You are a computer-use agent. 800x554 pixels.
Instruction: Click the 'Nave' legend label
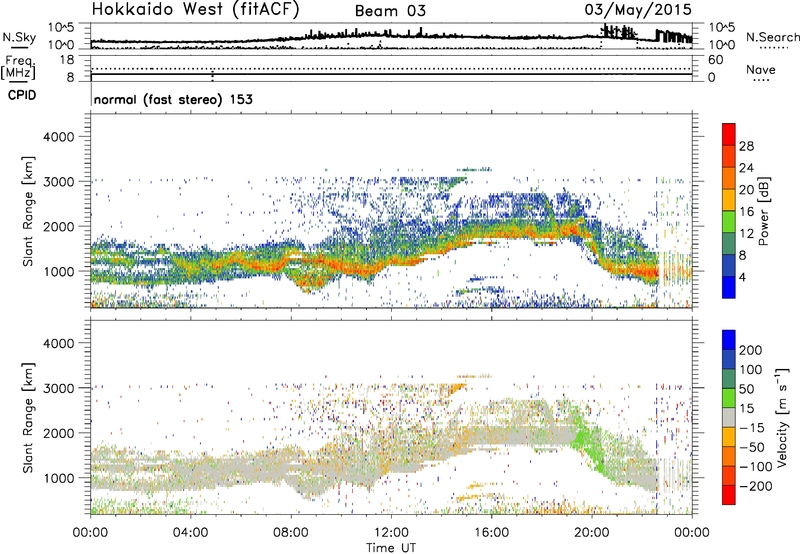click(761, 69)
